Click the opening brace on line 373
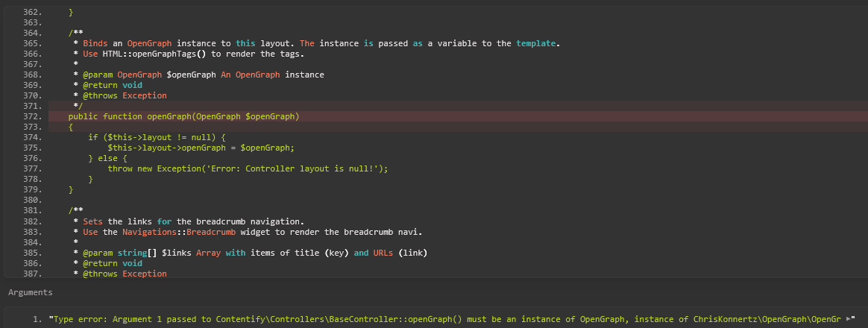Screen dimensions: 868x328 click(x=71, y=127)
